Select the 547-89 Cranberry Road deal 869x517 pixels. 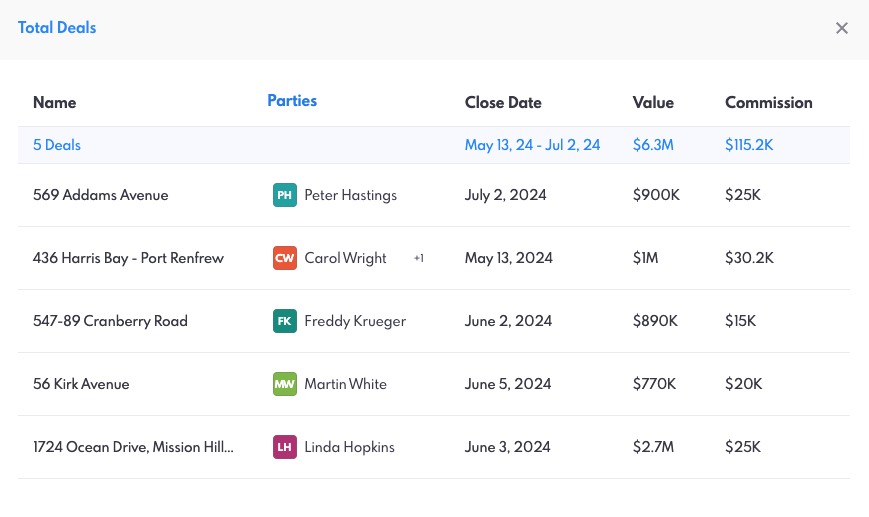(110, 321)
